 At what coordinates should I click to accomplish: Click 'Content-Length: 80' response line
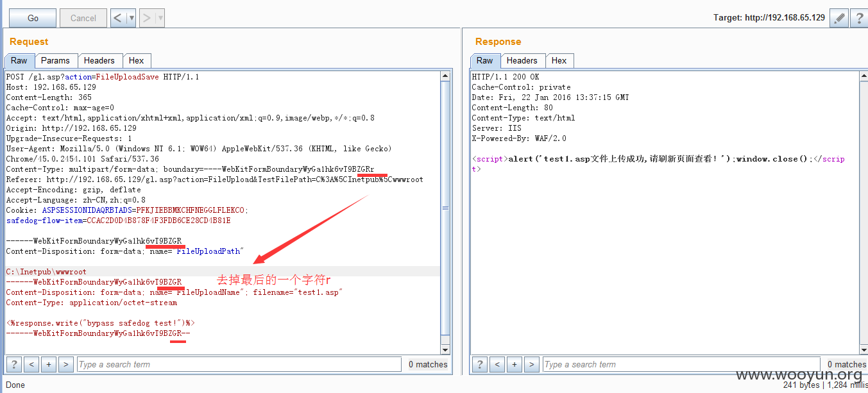pos(512,108)
